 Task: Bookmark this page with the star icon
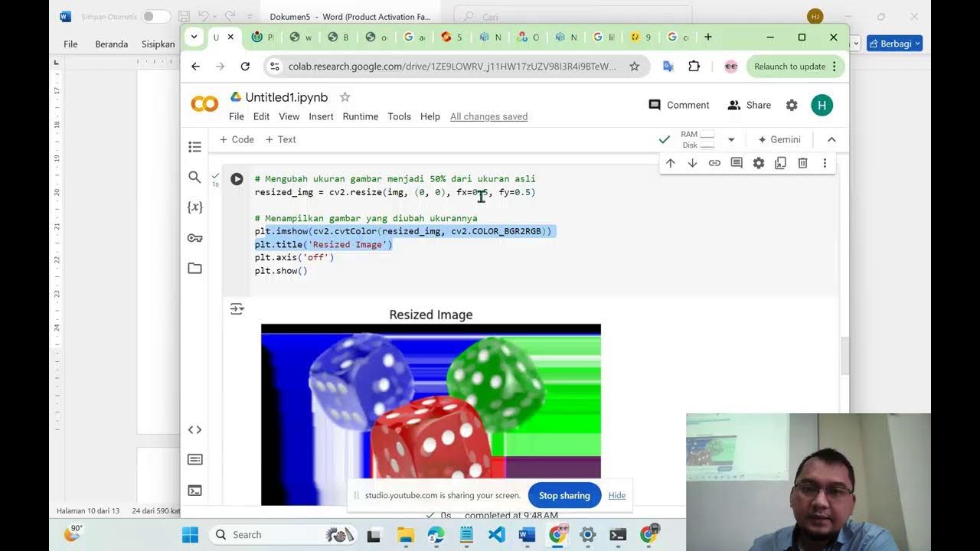(634, 67)
